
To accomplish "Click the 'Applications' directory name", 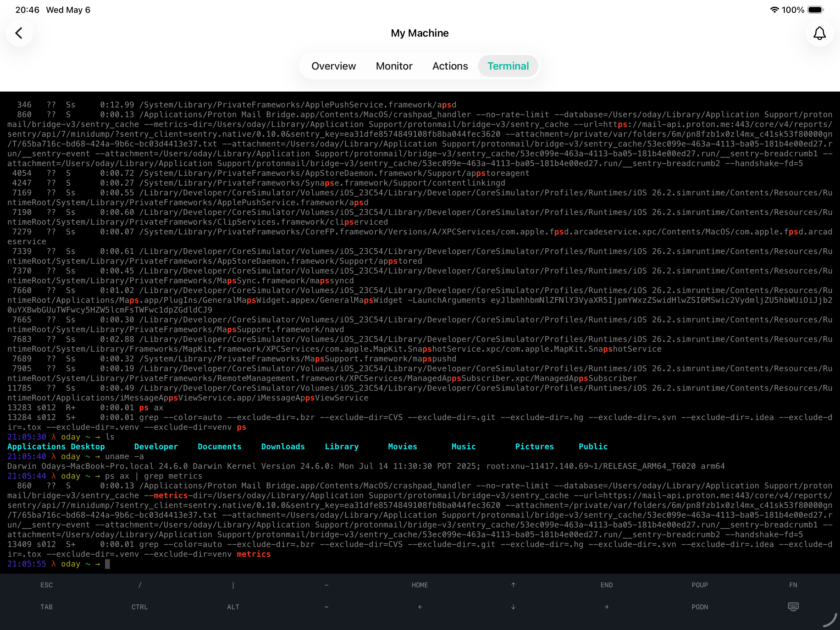I will pyautogui.click(x=36, y=447).
